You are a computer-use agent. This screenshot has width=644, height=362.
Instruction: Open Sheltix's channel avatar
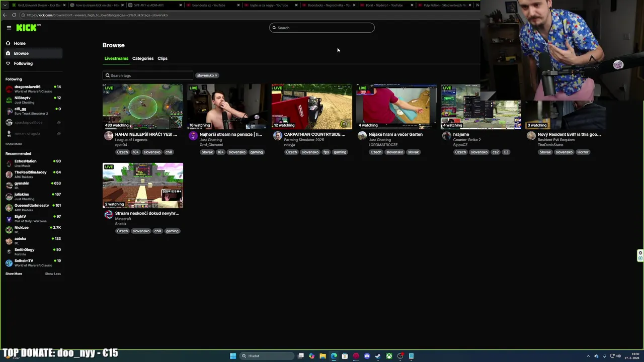pyautogui.click(x=108, y=215)
